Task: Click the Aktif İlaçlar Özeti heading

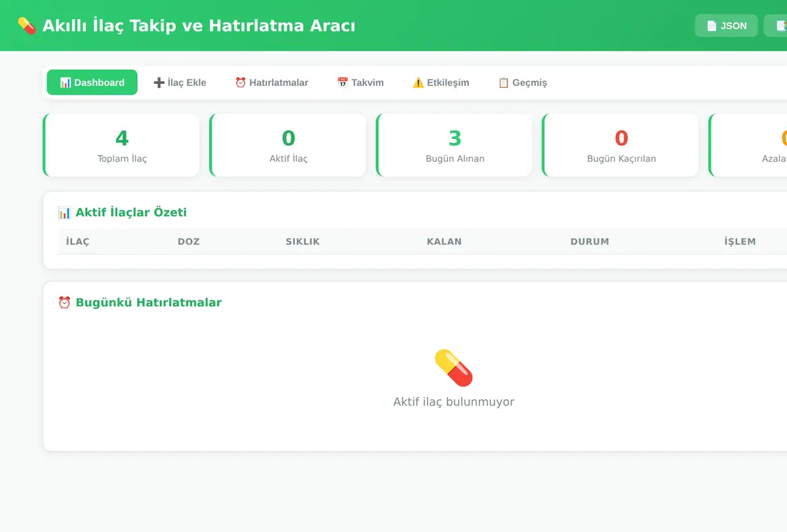Action: [x=131, y=213]
